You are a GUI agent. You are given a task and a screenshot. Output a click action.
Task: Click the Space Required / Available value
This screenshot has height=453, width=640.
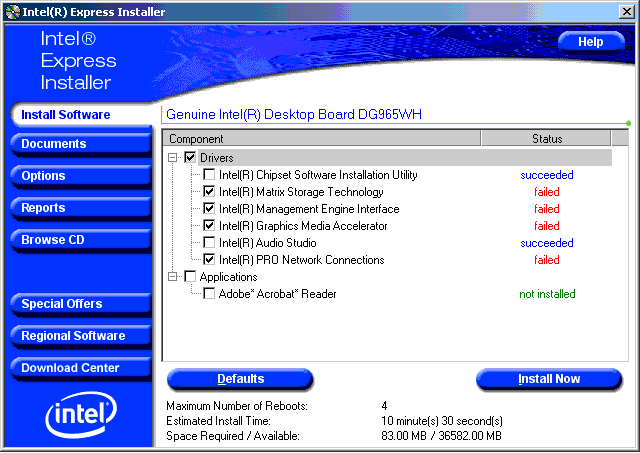(441, 436)
